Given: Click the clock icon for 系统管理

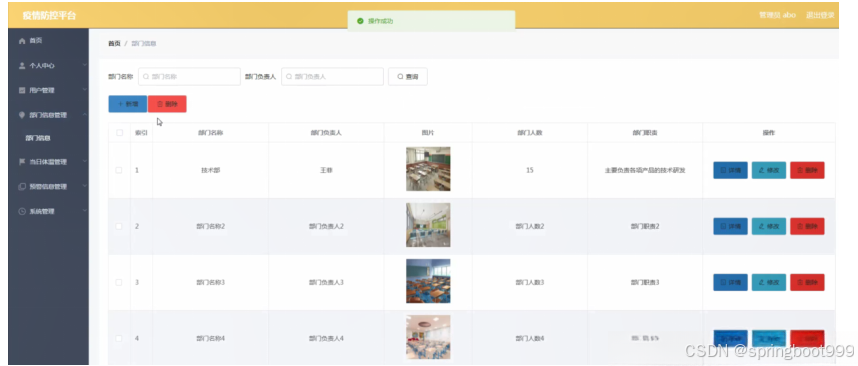Looking at the screenshot, I should [22, 211].
